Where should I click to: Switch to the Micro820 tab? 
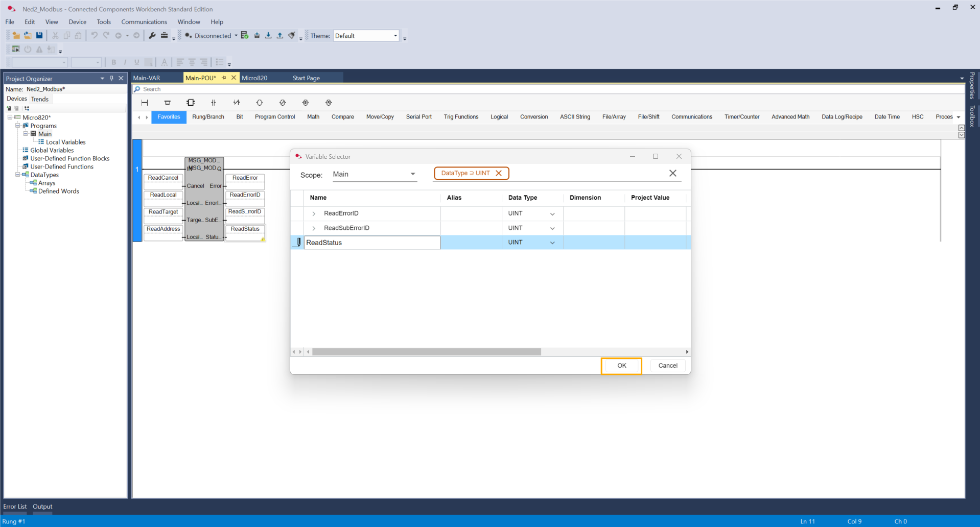pyautogui.click(x=254, y=78)
